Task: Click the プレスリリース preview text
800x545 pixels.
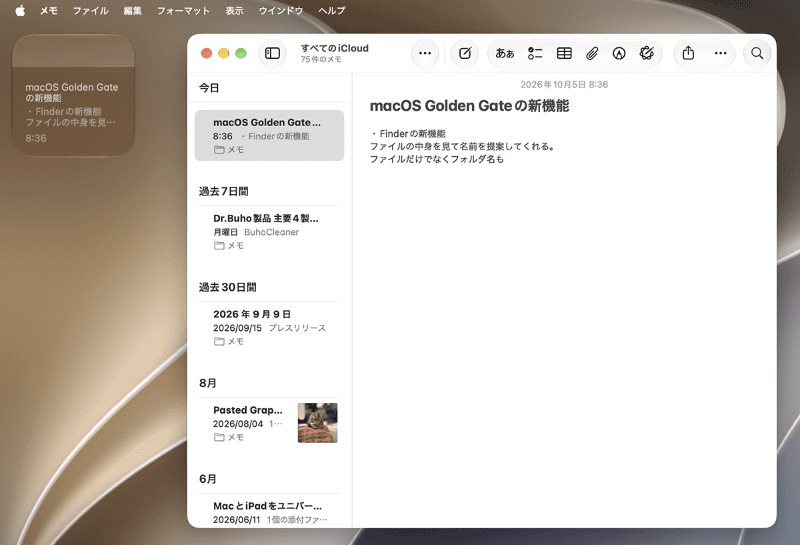Action: (297, 328)
